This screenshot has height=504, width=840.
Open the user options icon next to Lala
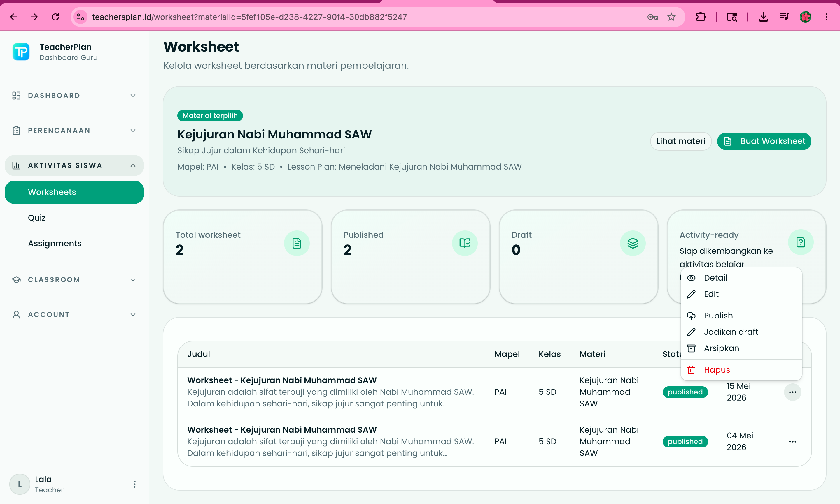[x=135, y=484]
